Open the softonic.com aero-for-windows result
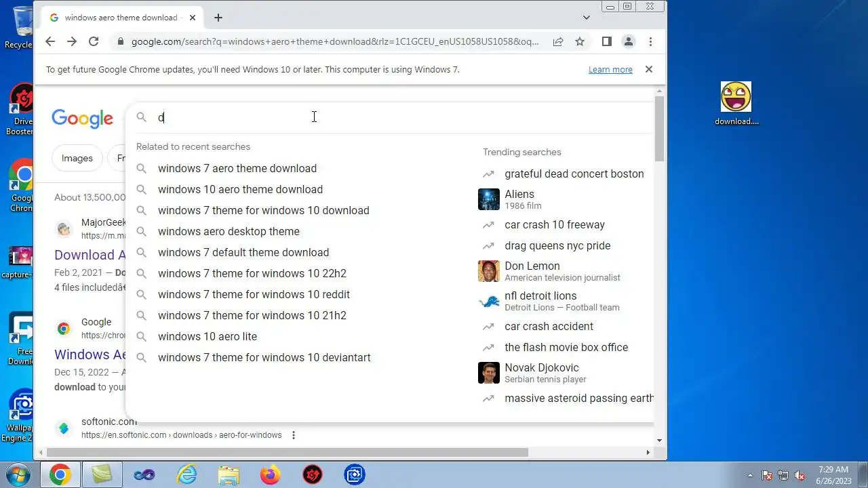Image resolution: width=868 pixels, height=488 pixels. point(181,435)
